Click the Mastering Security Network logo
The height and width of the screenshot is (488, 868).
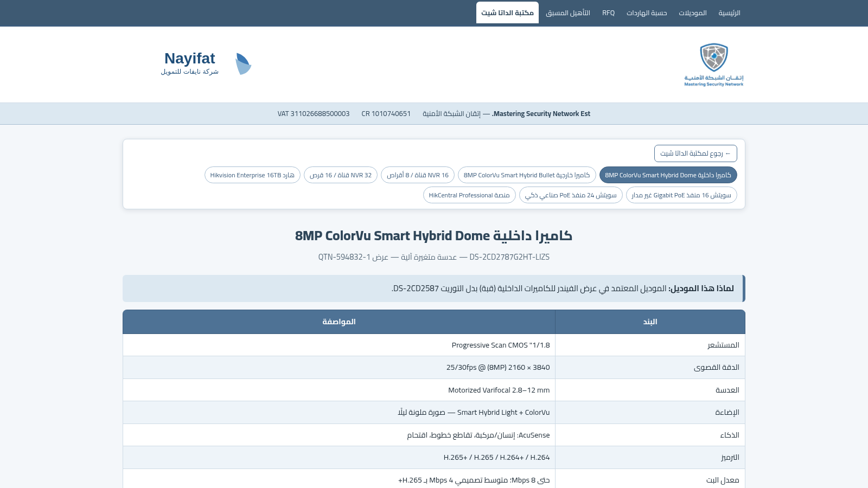[x=714, y=65]
